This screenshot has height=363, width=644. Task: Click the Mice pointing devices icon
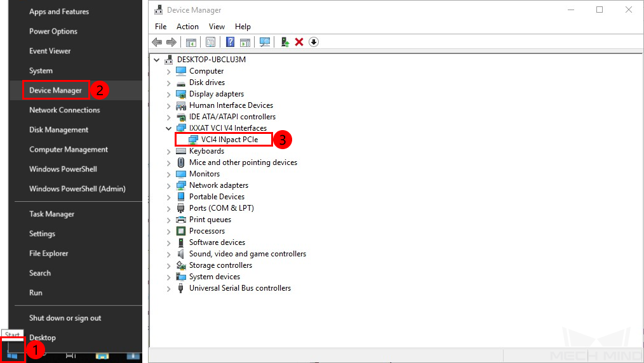(x=181, y=162)
